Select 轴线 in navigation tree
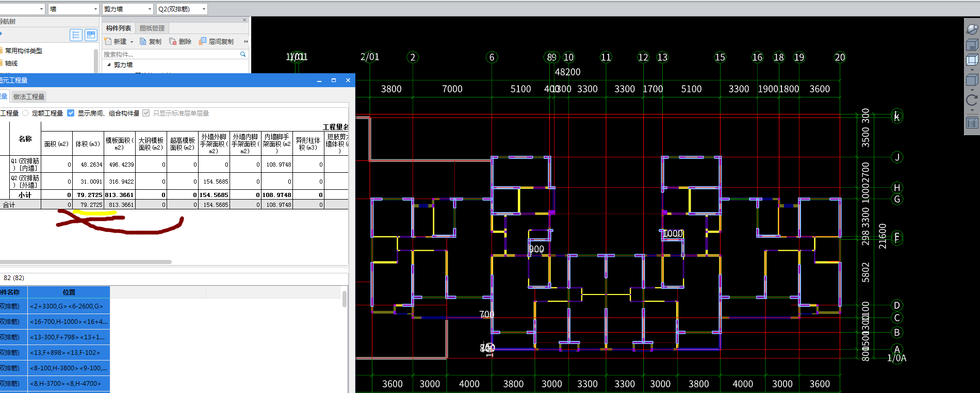The image size is (980, 393). point(11,63)
